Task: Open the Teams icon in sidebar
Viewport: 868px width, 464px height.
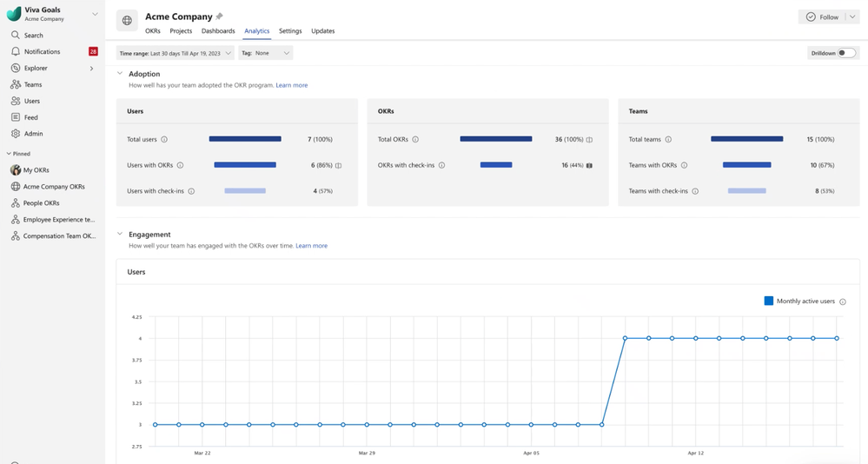Action: click(16, 84)
